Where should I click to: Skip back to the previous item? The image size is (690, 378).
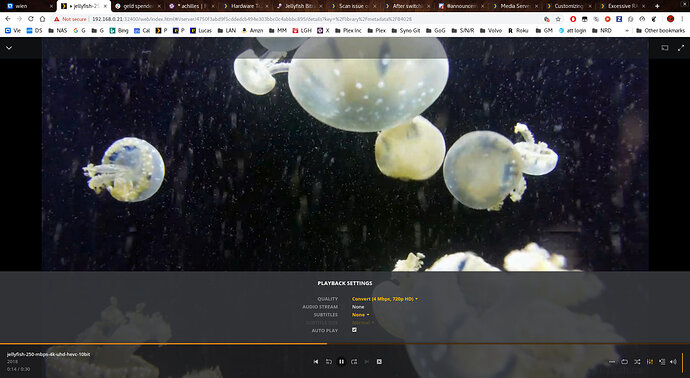[x=316, y=362]
